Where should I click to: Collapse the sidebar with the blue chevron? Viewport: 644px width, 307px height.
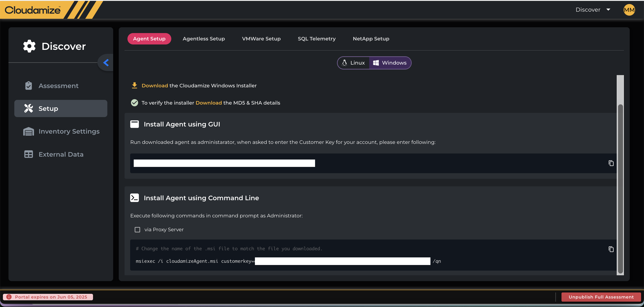(x=106, y=62)
